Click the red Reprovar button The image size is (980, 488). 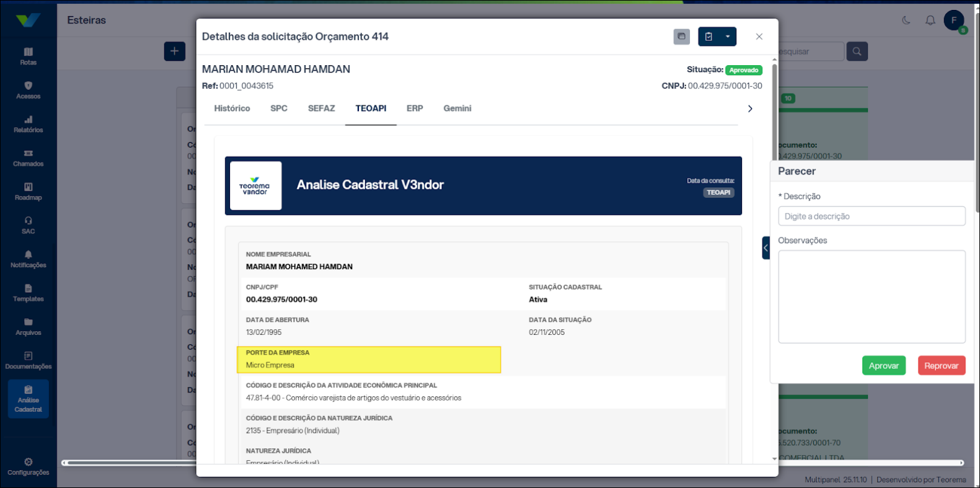coord(941,366)
